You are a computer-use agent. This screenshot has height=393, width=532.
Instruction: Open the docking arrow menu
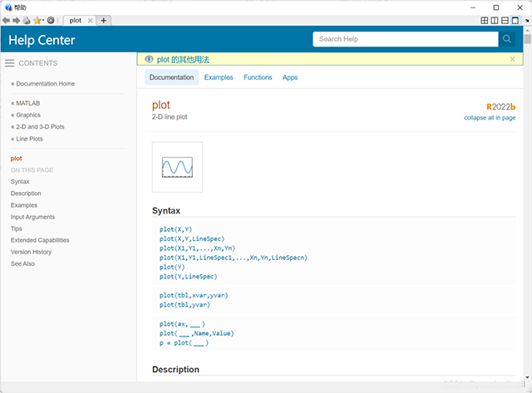527,20
